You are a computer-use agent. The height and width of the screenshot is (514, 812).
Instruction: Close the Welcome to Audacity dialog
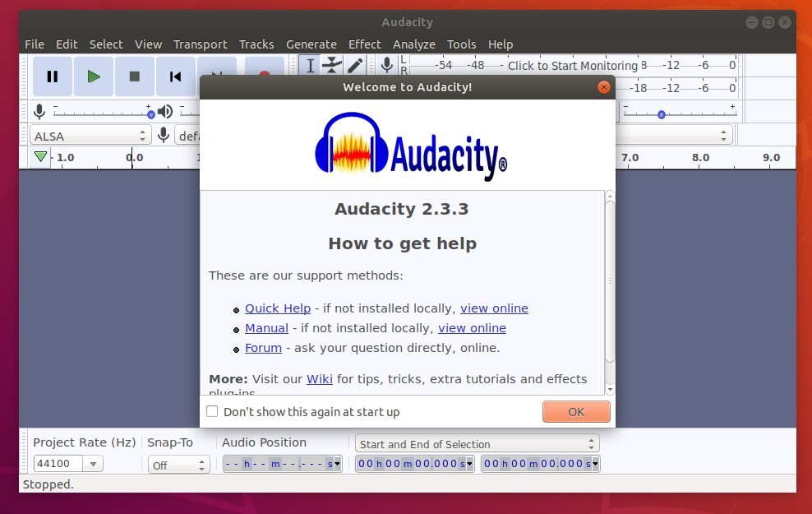click(x=603, y=87)
